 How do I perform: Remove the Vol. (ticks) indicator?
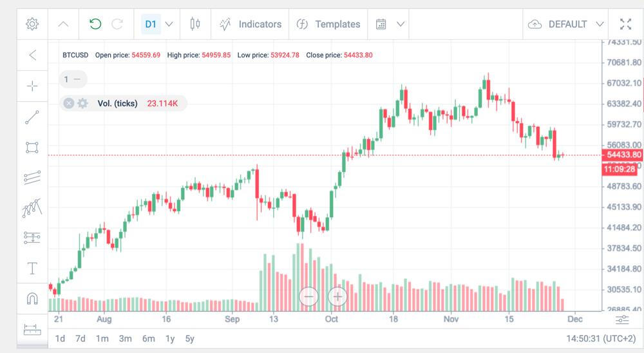click(x=69, y=103)
